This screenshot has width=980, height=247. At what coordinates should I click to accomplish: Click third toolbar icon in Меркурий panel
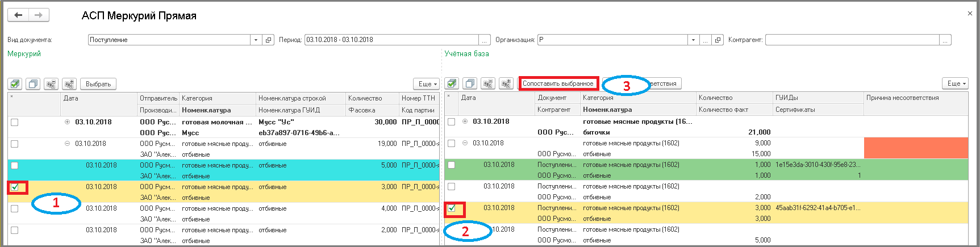[x=51, y=84]
